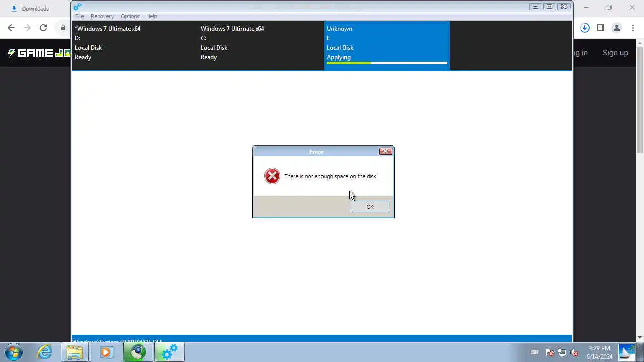Click the browser downloads arrow icon
644x362 pixels.
pyautogui.click(x=585, y=28)
